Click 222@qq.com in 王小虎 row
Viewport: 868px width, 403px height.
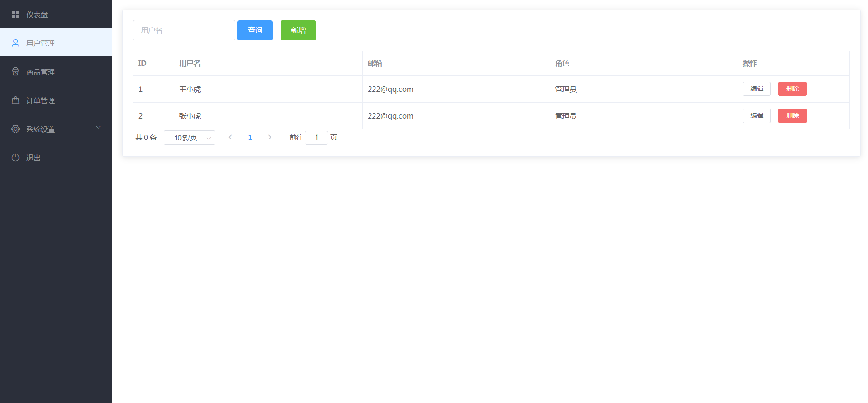(x=390, y=89)
